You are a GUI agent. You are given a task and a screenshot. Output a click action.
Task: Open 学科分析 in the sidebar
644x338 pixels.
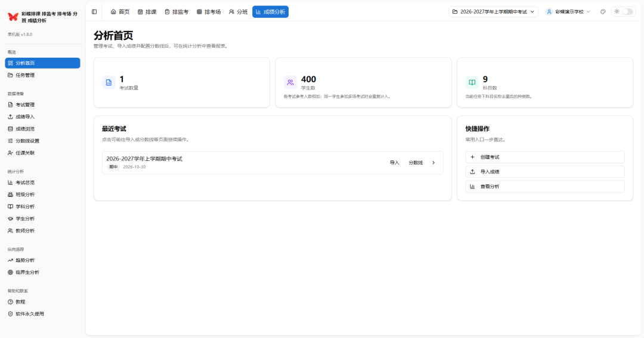pos(42,207)
